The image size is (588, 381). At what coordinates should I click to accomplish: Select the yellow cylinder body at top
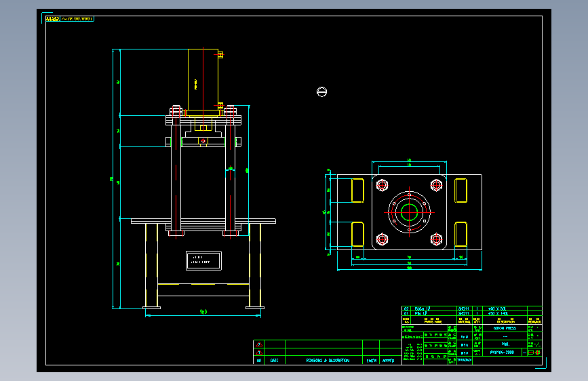[x=203, y=79]
